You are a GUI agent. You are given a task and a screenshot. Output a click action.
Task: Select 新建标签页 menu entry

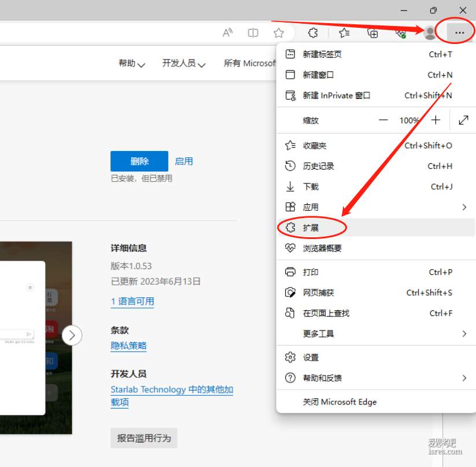[376, 54]
